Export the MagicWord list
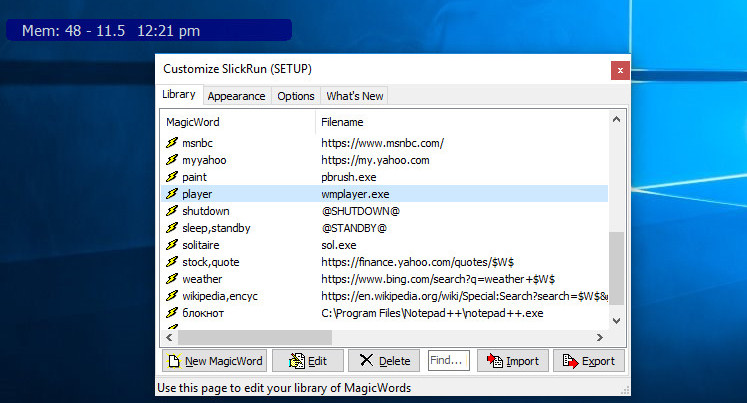The height and width of the screenshot is (403, 747). (x=588, y=361)
